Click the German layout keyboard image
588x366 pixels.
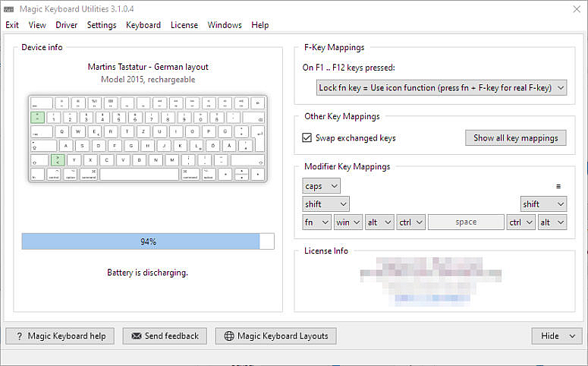point(148,138)
